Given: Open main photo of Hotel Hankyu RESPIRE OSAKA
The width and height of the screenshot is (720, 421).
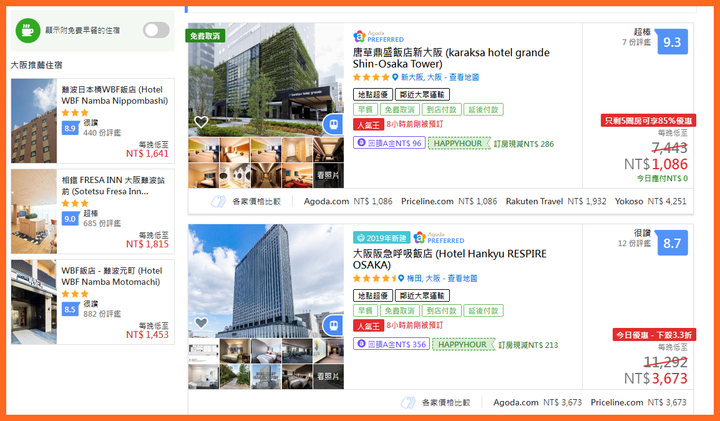Looking at the screenshot, I should 266,281.
